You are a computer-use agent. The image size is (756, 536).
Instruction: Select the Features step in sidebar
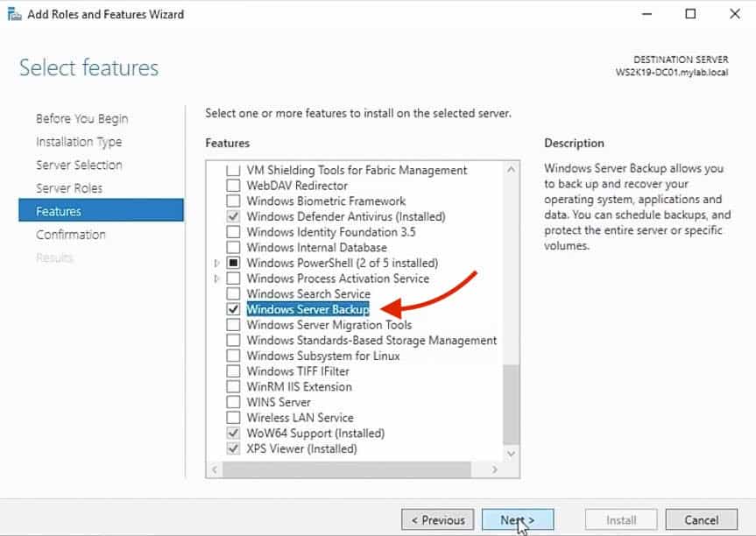[x=102, y=210]
